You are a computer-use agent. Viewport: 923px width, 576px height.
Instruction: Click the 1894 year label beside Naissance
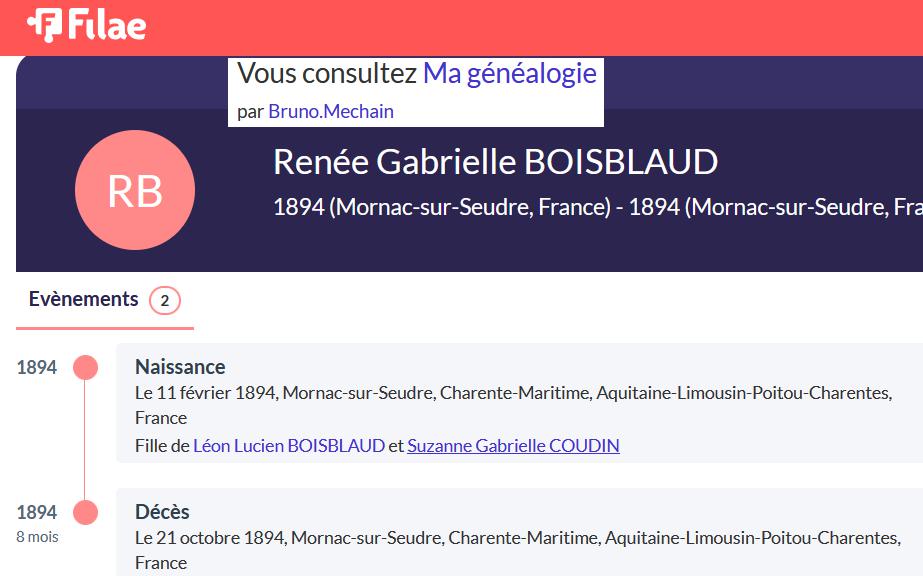click(x=36, y=367)
